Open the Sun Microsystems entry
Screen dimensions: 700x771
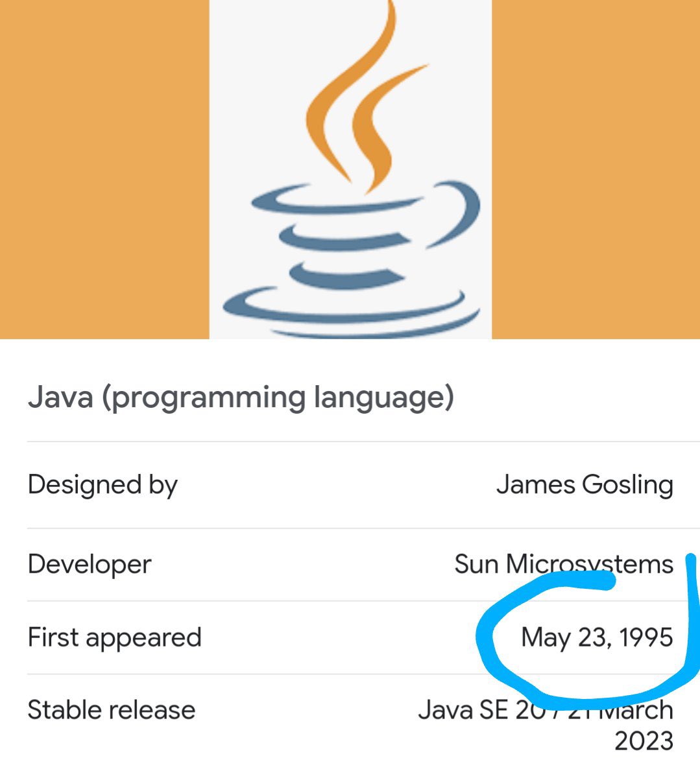click(564, 564)
